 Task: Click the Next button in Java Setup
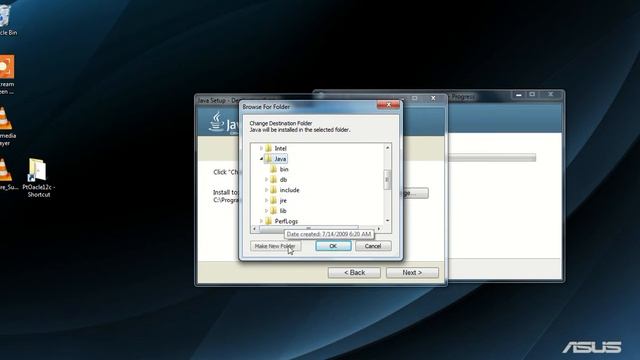(x=412, y=273)
